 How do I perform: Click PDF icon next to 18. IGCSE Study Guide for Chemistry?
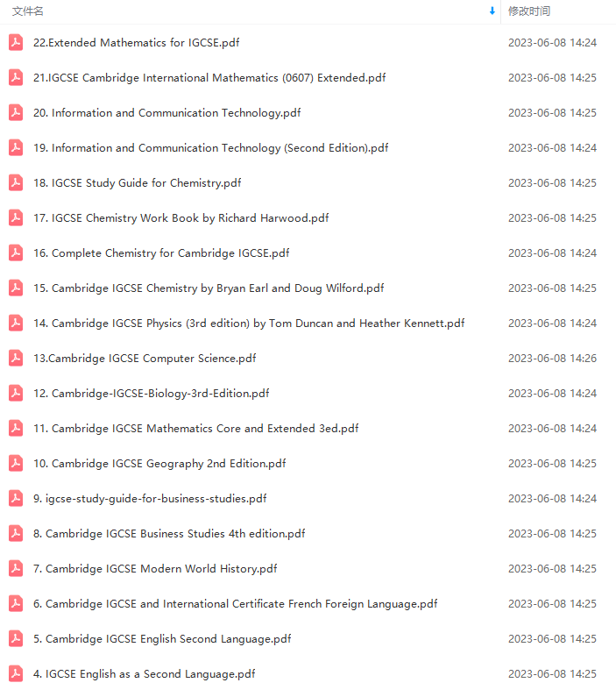pyautogui.click(x=16, y=182)
